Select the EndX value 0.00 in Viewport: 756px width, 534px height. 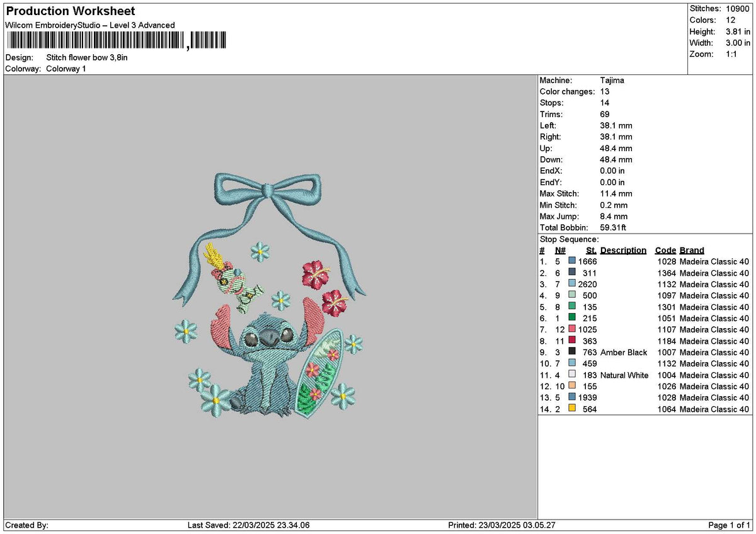coord(613,171)
